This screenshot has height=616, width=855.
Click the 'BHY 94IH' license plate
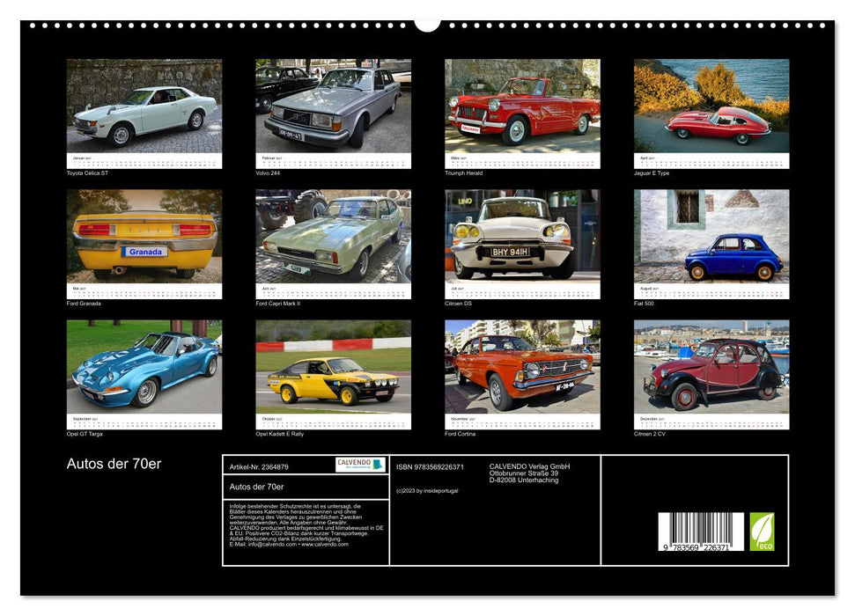pos(510,252)
